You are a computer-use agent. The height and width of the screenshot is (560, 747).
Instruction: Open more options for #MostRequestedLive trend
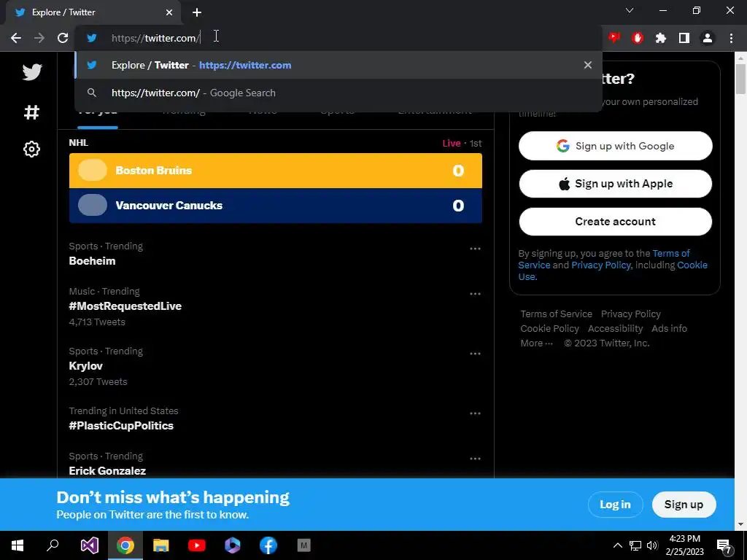coord(475,294)
